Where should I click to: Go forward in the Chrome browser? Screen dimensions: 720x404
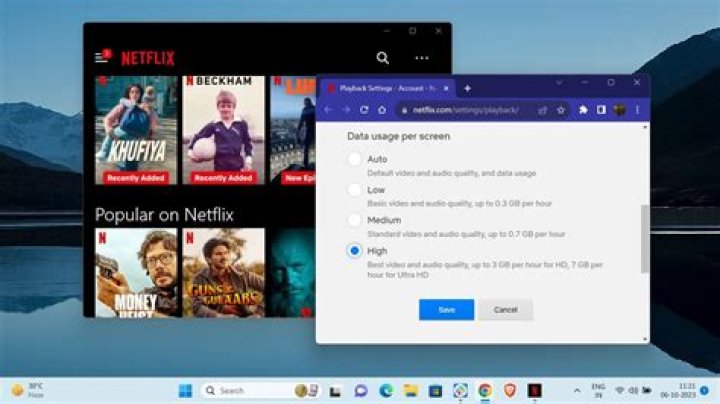point(346,110)
